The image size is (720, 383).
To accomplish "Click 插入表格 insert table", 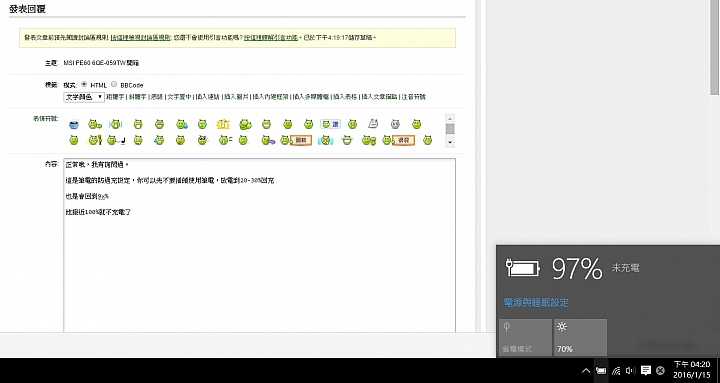I will pyautogui.click(x=345, y=97).
